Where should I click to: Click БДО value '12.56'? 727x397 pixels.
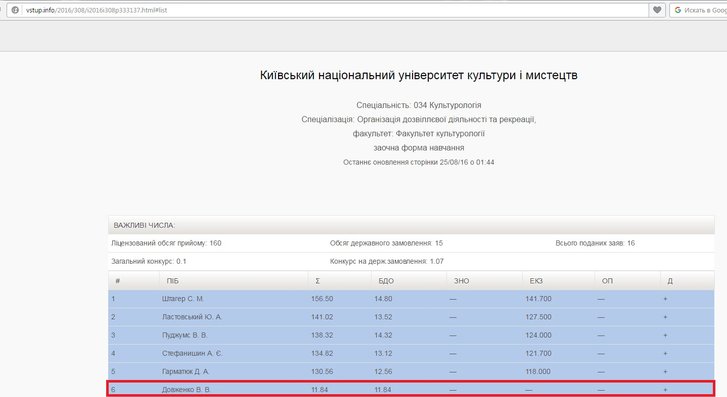point(383,371)
